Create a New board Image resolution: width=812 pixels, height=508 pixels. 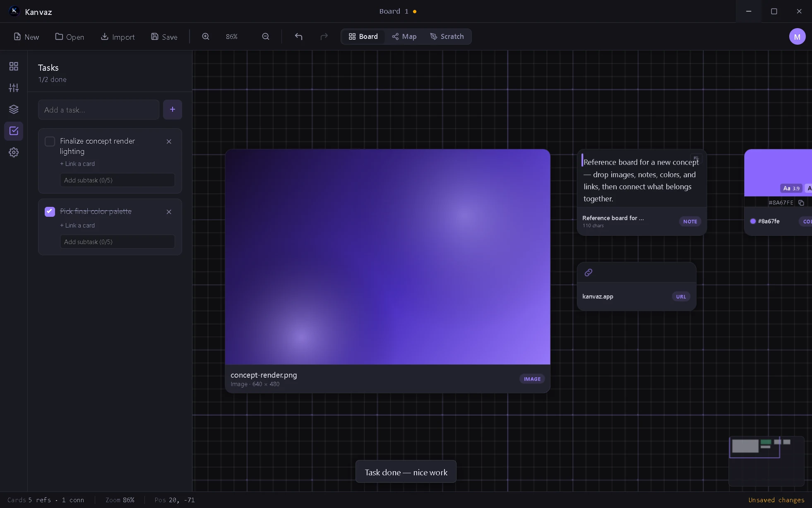click(x=26, y=37)
